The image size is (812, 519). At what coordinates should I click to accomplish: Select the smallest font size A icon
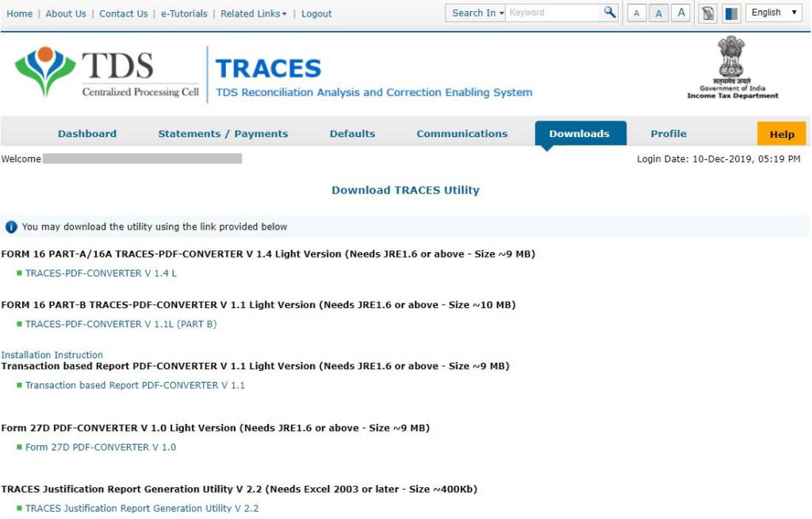click(637, 13)
